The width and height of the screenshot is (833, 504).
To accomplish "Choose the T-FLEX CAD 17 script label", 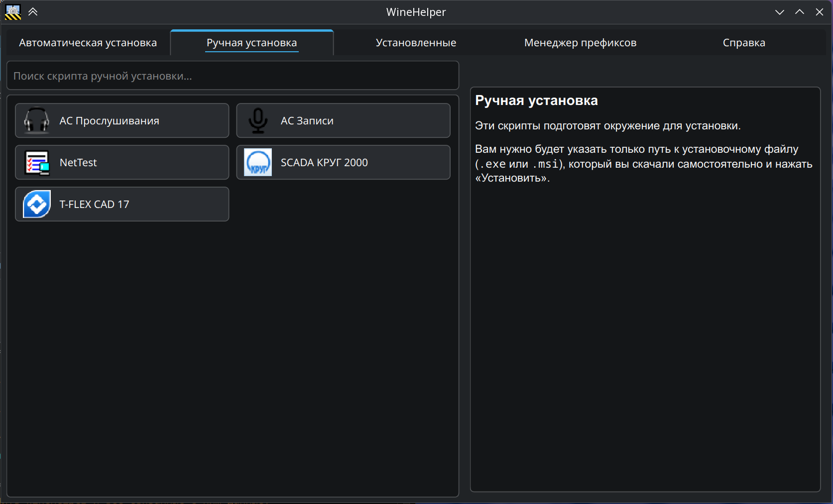I will (94, 204).
